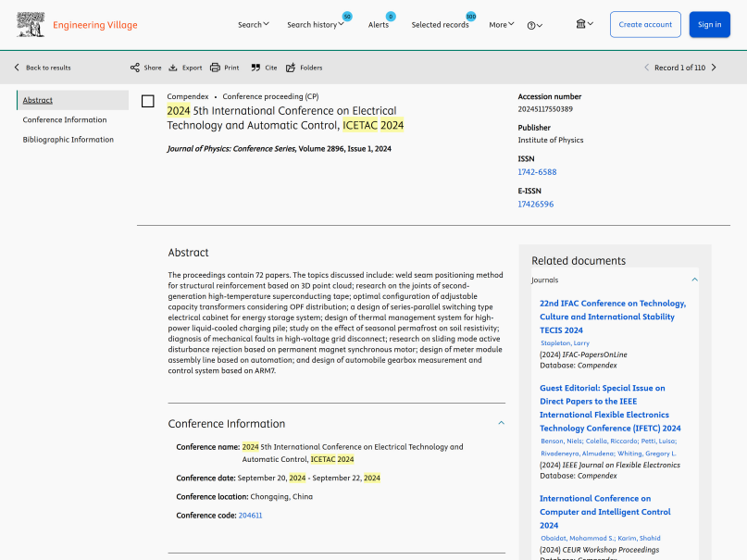The width and height of the screenshot is (747, 560).
Task: Open the E-ISSN 17426596 link
Action: [535, 204]
